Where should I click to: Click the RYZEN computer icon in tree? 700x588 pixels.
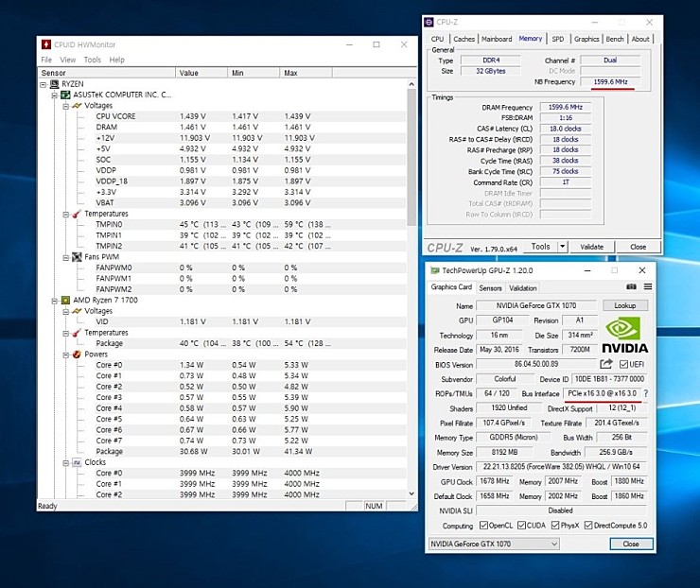tap(54, 84)
